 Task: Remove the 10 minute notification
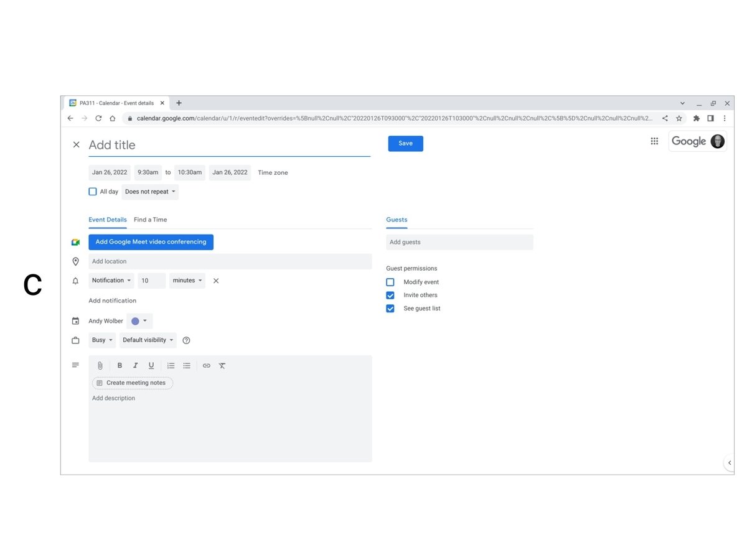tap(216, 281)
